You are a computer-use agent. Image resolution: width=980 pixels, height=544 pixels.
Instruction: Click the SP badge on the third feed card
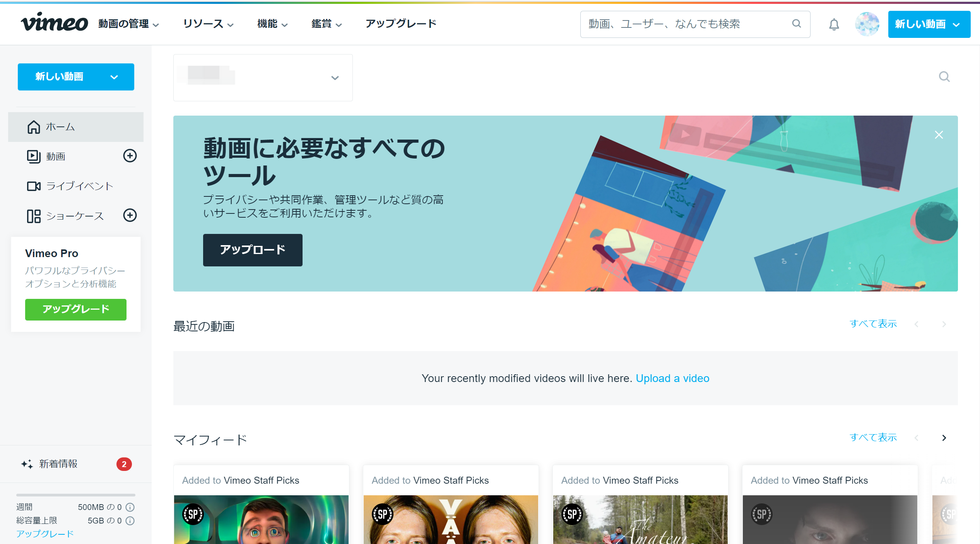point(572,514)
